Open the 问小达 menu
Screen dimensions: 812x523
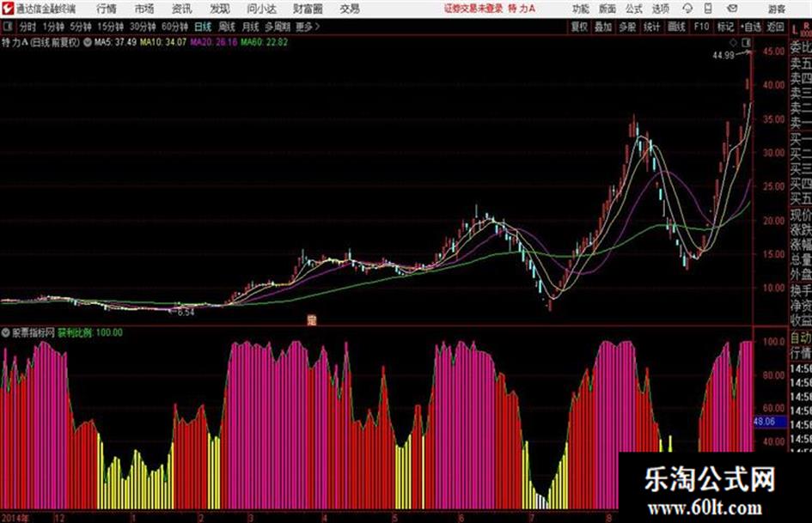pos(261,9)
